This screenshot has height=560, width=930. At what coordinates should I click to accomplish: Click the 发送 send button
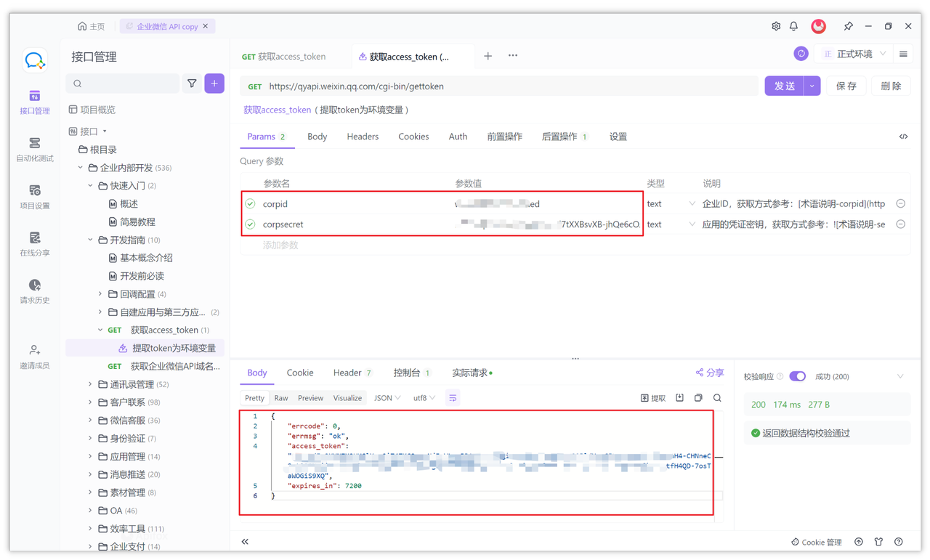tap(785, 86)
